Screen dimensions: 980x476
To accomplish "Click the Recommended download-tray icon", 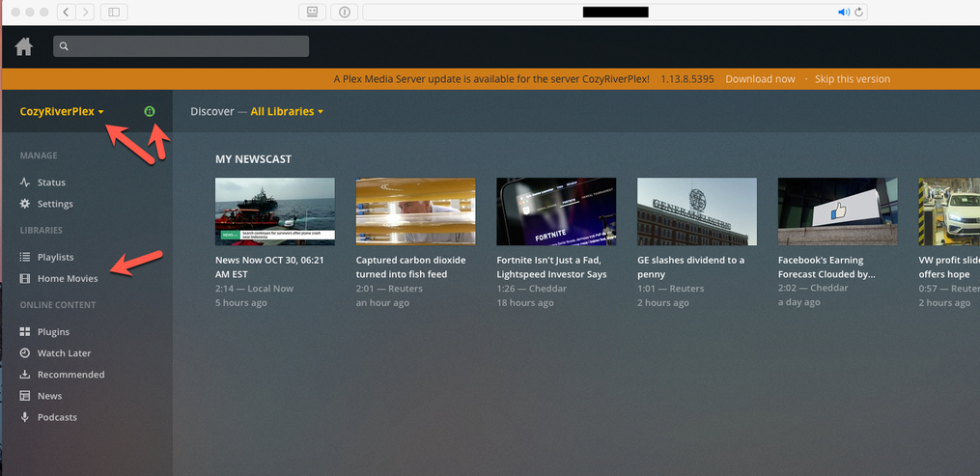I will point(25,375).
